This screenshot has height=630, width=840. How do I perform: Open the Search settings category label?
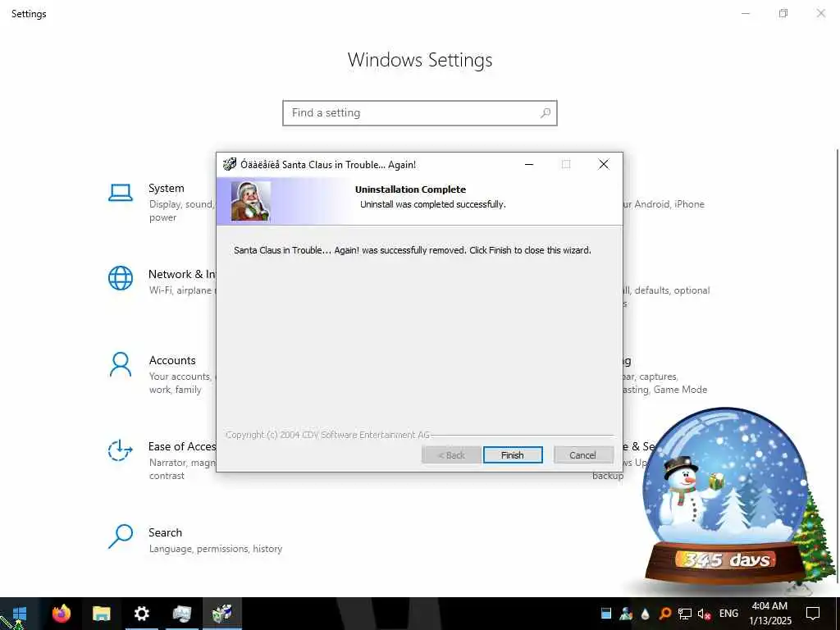point(165,532)
